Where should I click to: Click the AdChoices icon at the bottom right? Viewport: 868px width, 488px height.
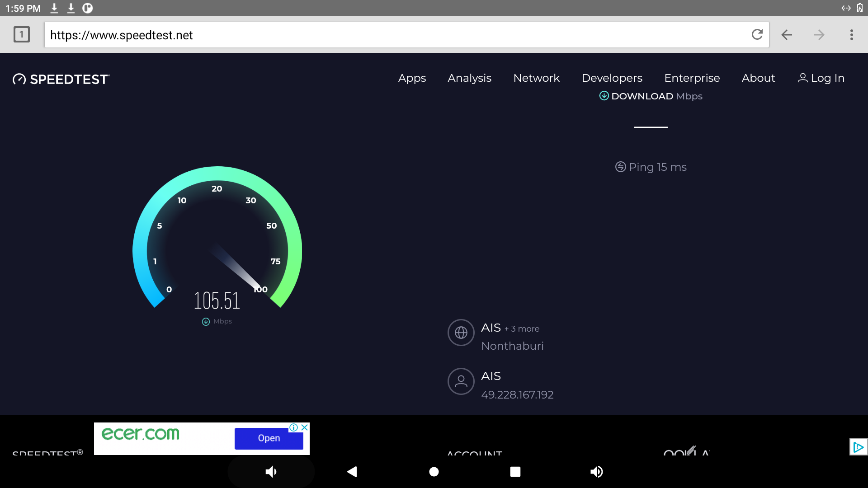click(x=858, y=447)
